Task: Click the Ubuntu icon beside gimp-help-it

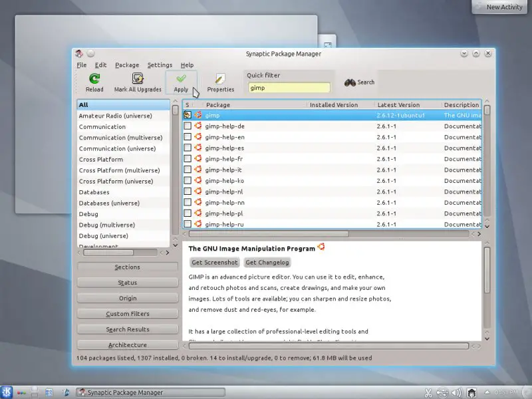Action: [198, 170]
